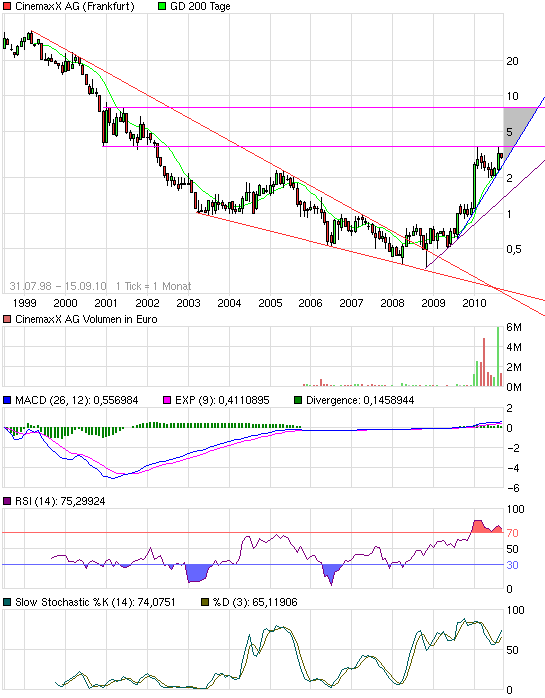This screenshot has width=545, height=698.
Task: Click the MACD axis value -6
Action: (x=513, y=488)
